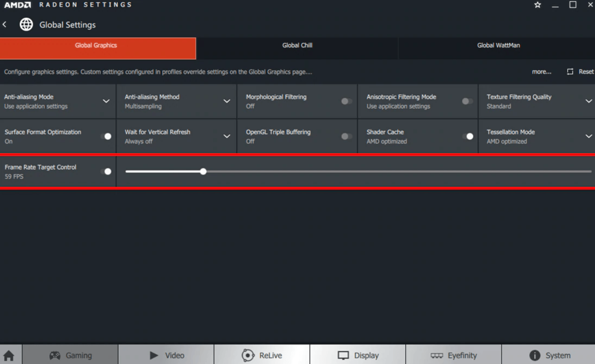Image resolution: width=595 pixels, height=364 pixels.
Task: Click the Global Settings globe icon
Action: click(x=26, y=25)
